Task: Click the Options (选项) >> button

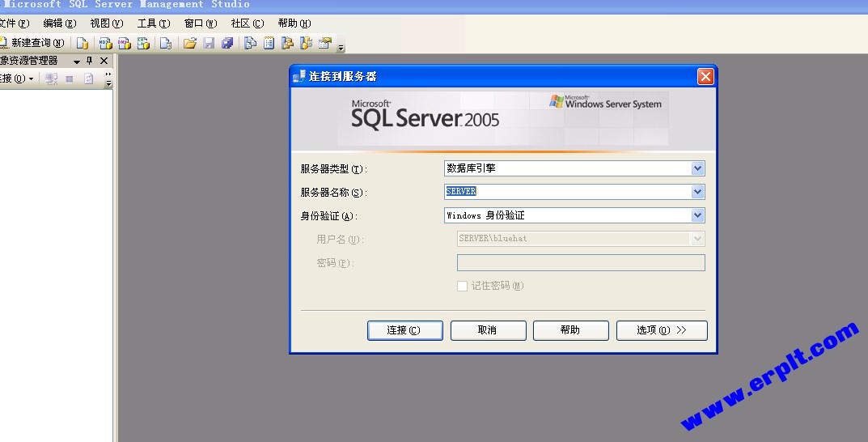Action: tap(662, 330)
